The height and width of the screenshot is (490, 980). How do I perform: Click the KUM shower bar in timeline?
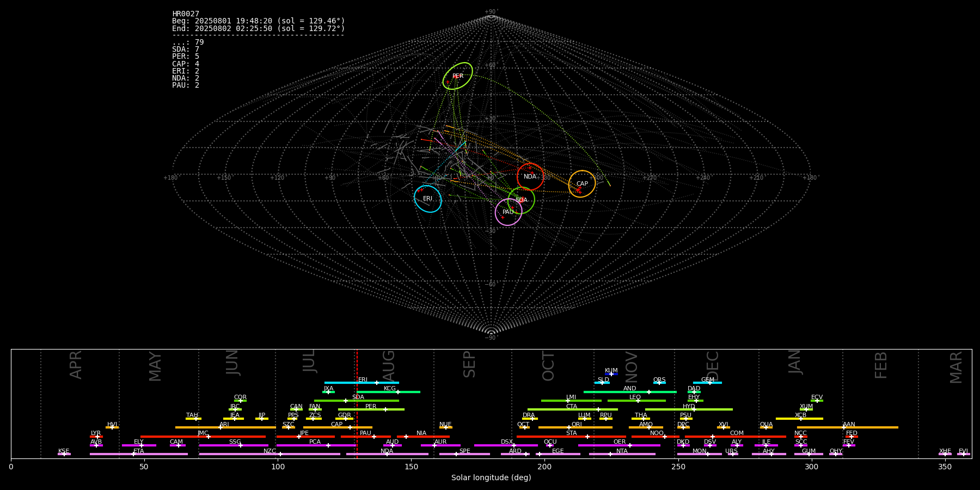click(611, 374)
